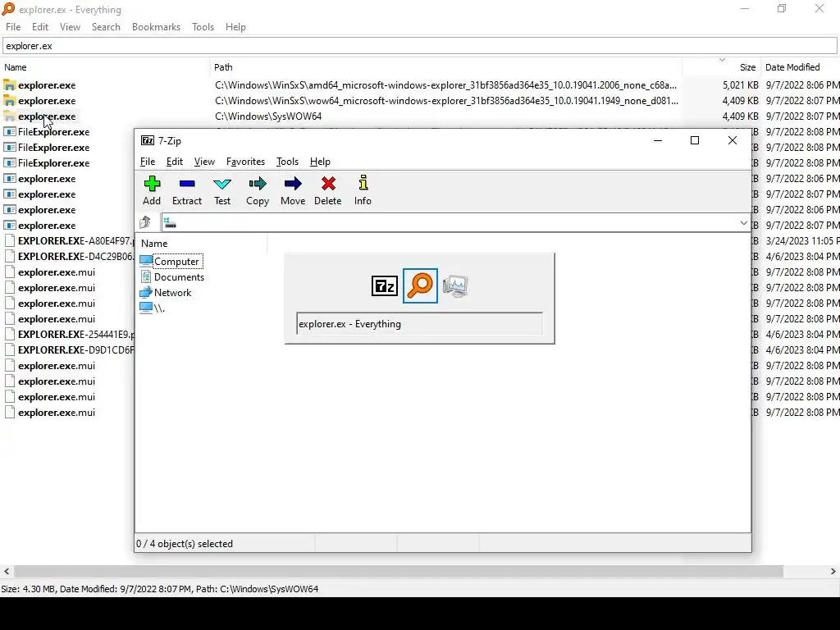Sort by Date Modified column in Everything

click(x=801, y=67)
